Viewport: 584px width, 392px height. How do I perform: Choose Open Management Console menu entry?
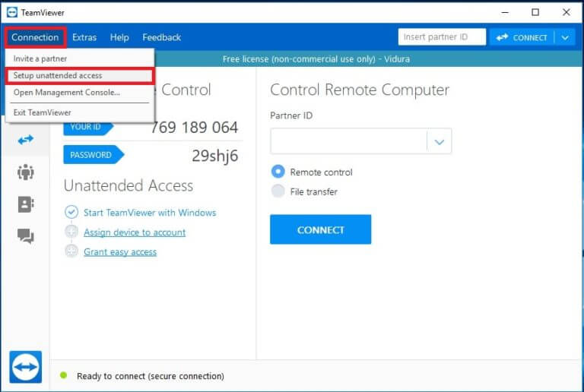click(x=80, y=92)
